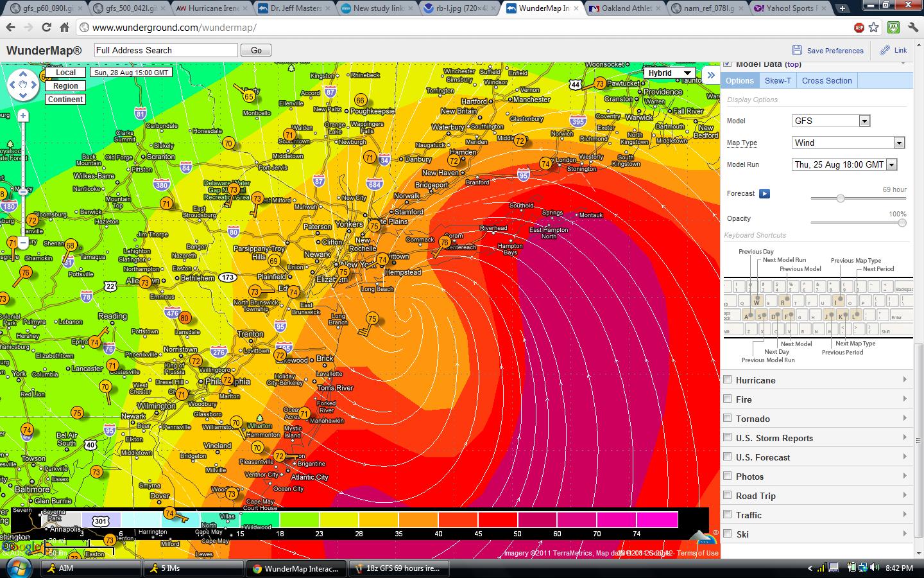The width and height of the screenshot is (924, 578).
Task: Uncheck the Model Data layer checkbox
Action: [x=727, y=64]
